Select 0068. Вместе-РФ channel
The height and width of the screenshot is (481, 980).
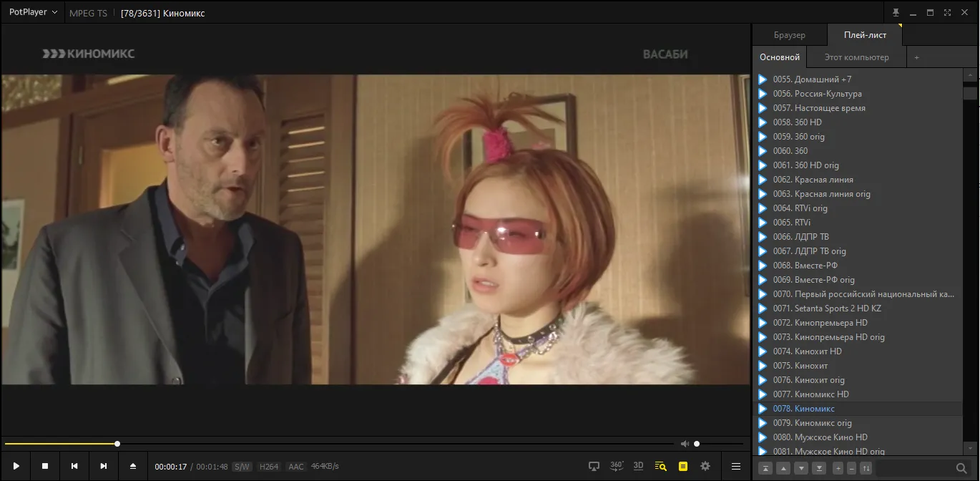pos(857,266)
